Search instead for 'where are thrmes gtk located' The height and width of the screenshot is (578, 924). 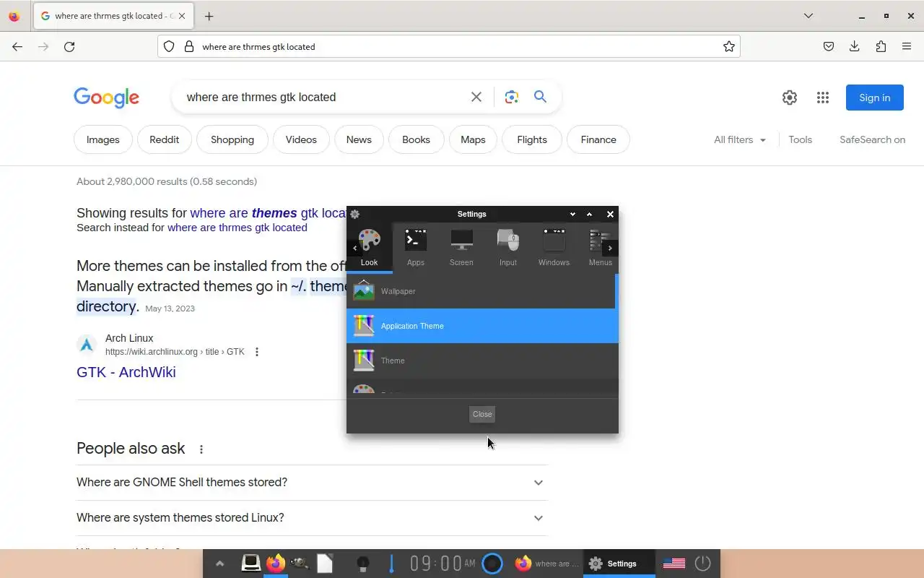[x=237, y=228]
